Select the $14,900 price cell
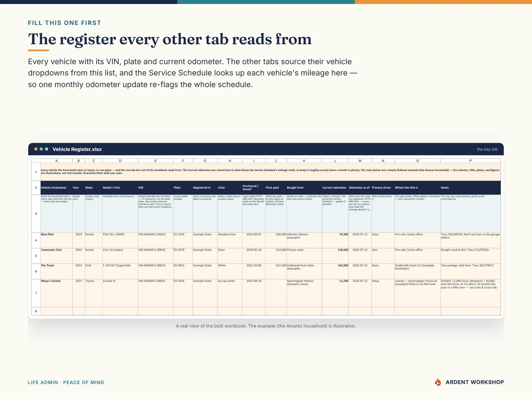The image size is (532, 399). pyautogui.click(x=276, y=256)
